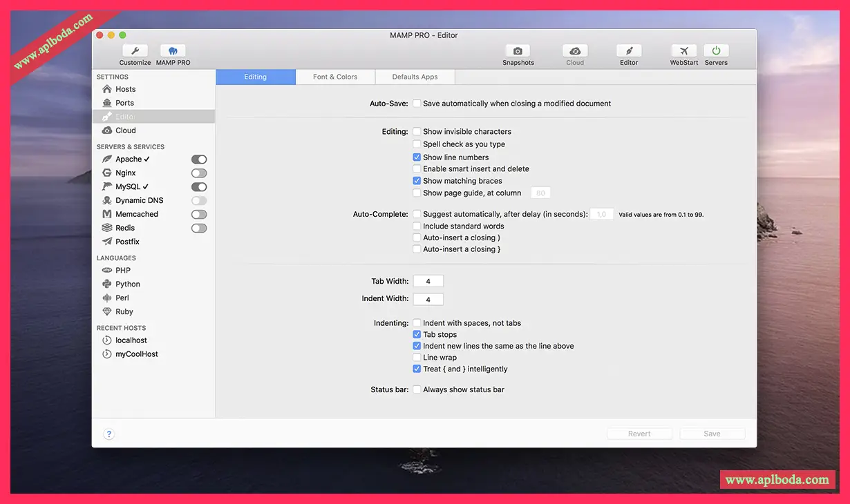
Task: Open the PHP language settings
Action: pos(122,271)
